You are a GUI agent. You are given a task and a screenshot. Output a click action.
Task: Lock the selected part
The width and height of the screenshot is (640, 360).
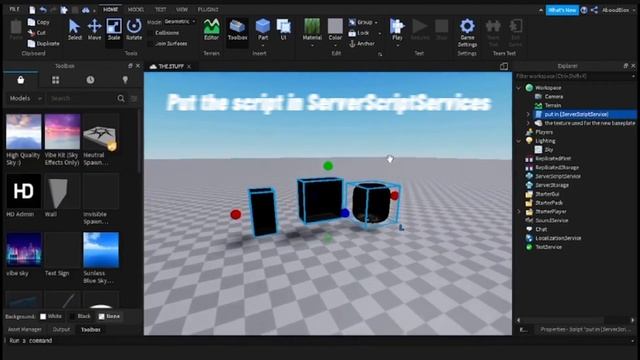(359, 33)
